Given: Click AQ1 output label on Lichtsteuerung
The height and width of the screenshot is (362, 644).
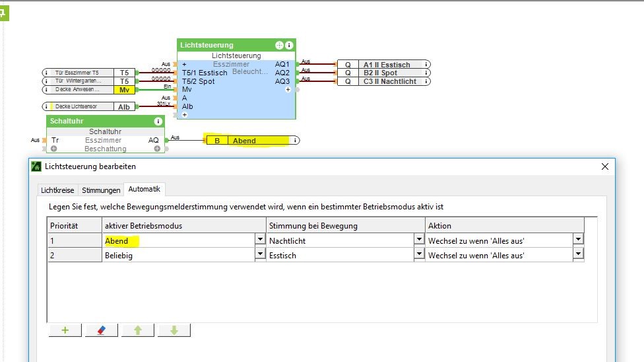Looking at the screenshot, I should tap(282, 64).
